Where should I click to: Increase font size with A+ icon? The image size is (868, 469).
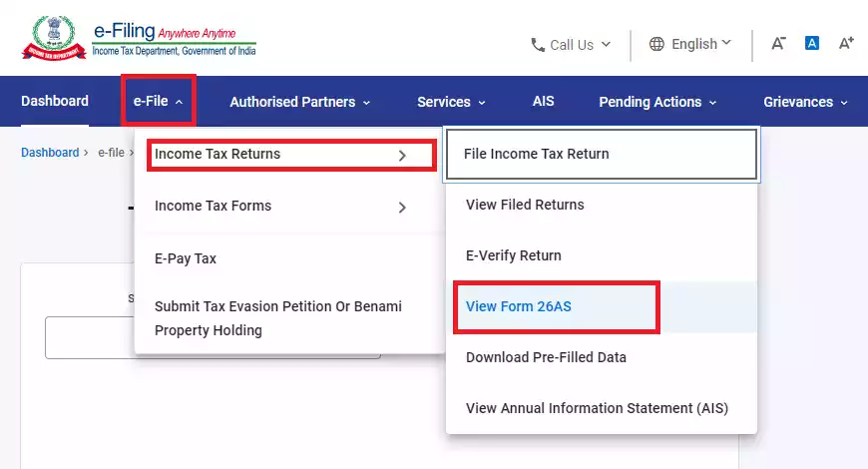(x=846, y=44)
